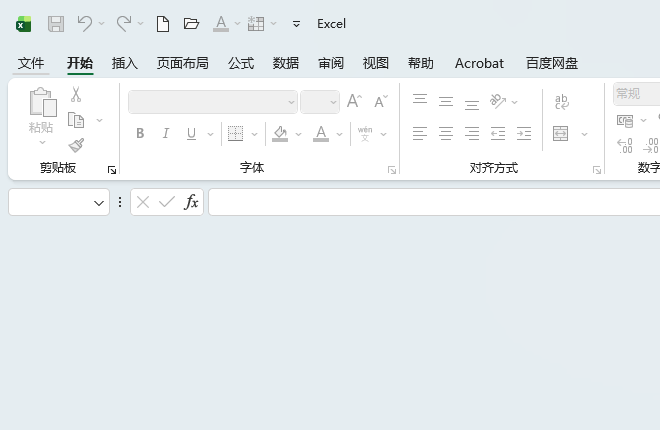Click the table grid icon in quick access toolbar
This screenshot has width=660, height=430.
tap(256, 24)
